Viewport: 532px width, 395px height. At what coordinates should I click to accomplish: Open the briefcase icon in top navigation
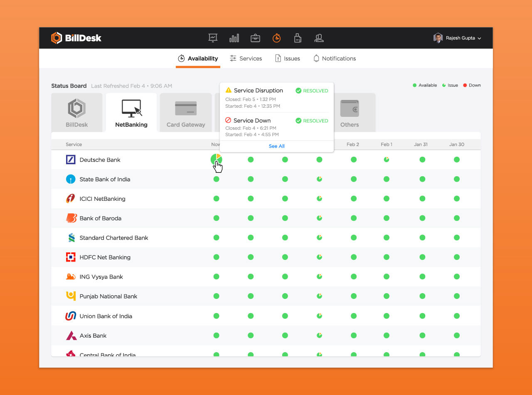255,38
